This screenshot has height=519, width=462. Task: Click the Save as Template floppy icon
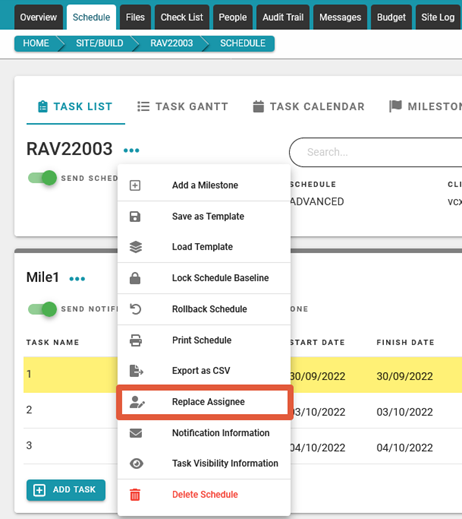point(135,217)
